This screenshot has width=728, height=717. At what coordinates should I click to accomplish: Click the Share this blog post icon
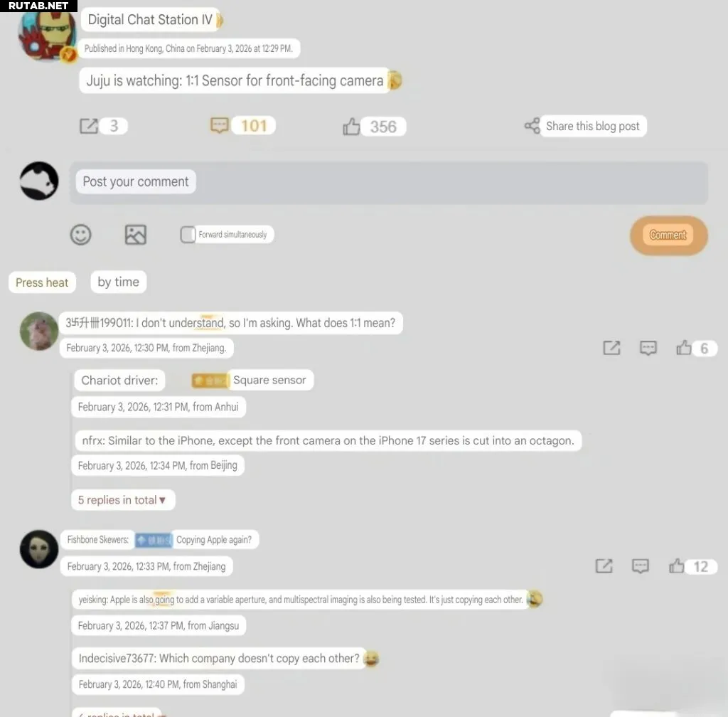click(532, 125)
